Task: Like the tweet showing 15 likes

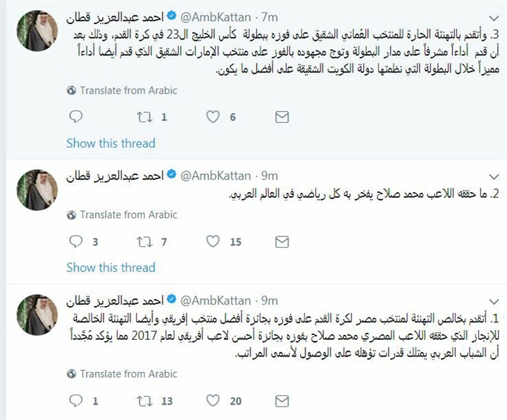Action: point(213,241)
